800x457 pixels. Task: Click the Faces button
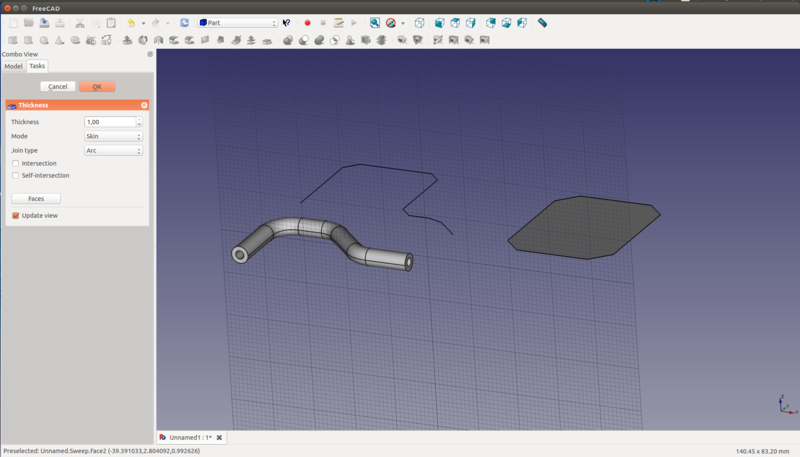point(36,199)
